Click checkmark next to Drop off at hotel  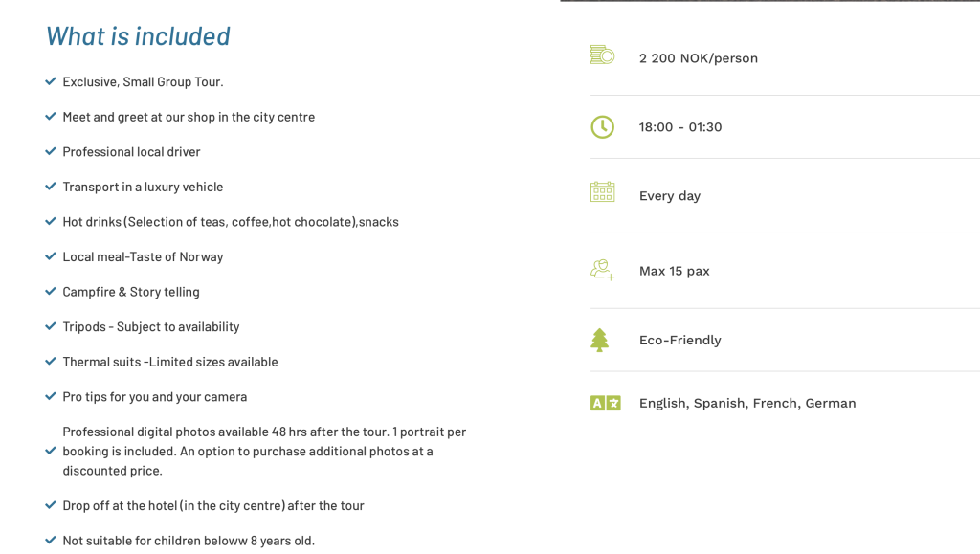coord(51,504)
